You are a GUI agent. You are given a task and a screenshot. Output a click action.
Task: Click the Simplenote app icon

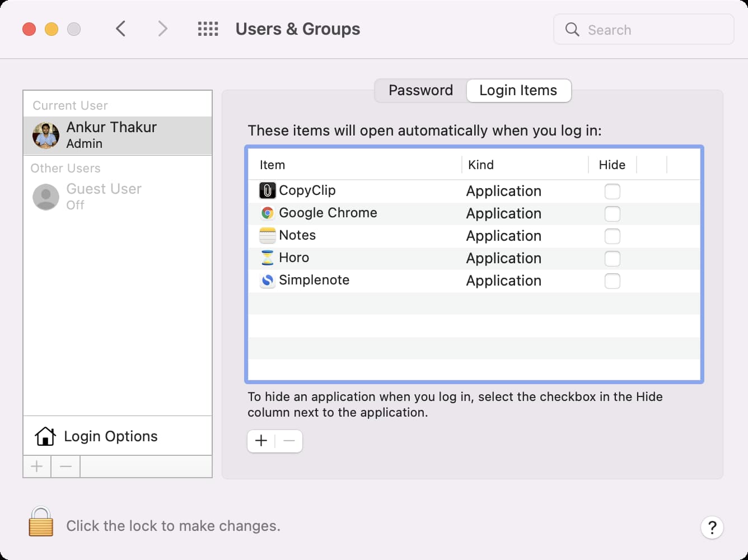pyautogui.click(x=268, y=281)
